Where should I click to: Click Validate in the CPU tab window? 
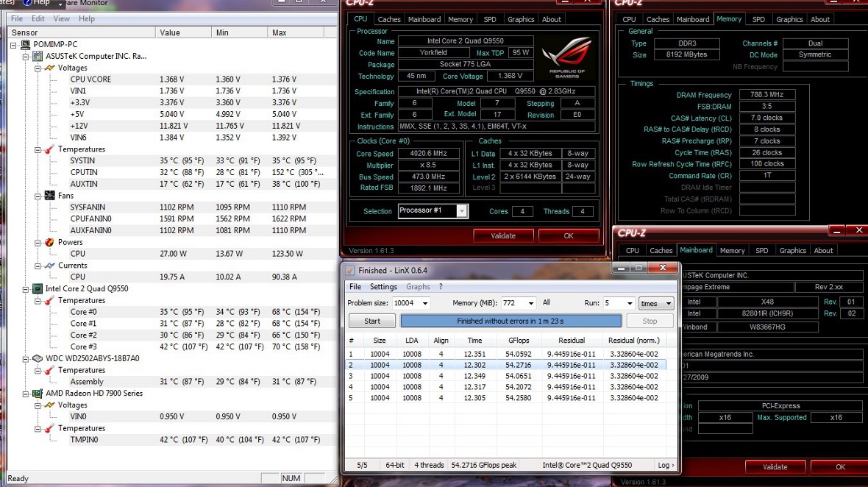coord(503,236)
